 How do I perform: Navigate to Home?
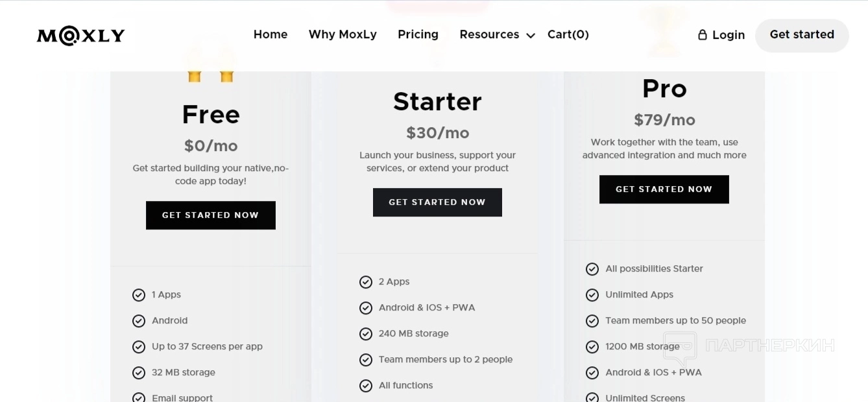pos(271,34)
